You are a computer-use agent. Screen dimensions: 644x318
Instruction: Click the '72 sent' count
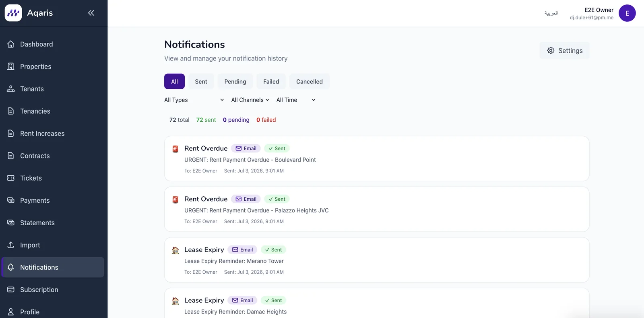click(206, 120)
